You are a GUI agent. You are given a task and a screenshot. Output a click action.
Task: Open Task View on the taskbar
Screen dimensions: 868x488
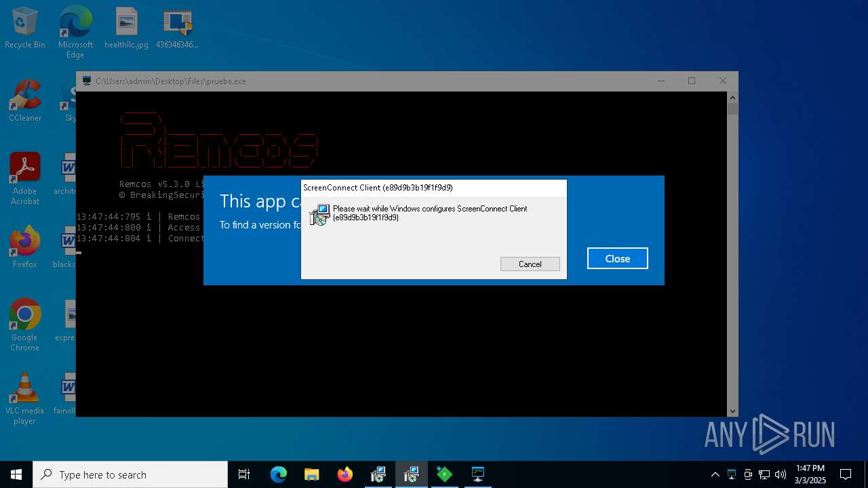click(244, 474)
